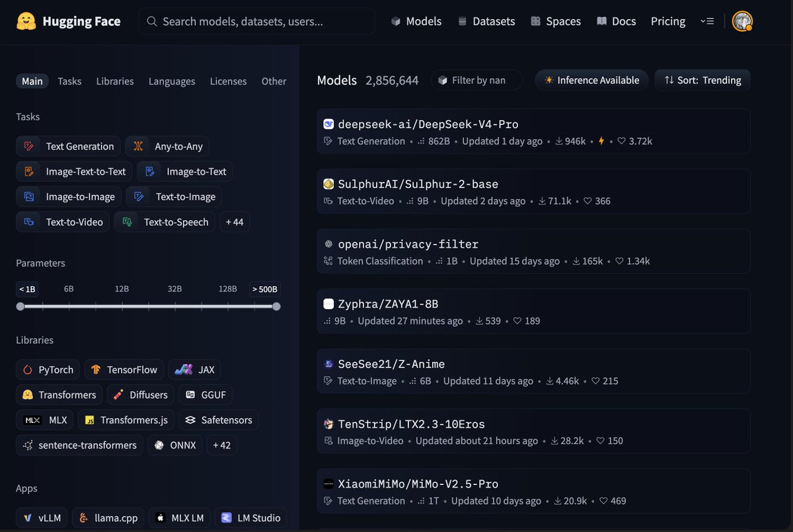Image resolution: width=793 pixels, height=532 pixels.
Task: Expand the +42 more libraries list
Action: [222, 445]
